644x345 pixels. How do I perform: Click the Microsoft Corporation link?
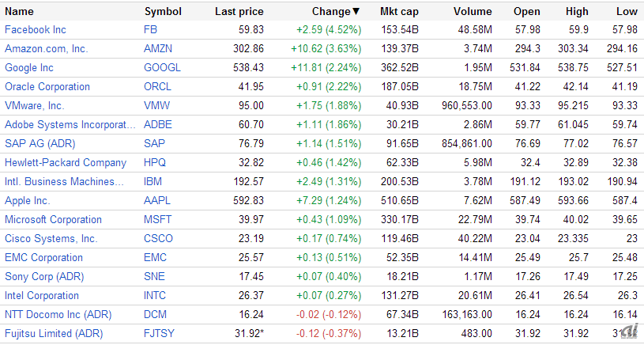tap(53, 220)
